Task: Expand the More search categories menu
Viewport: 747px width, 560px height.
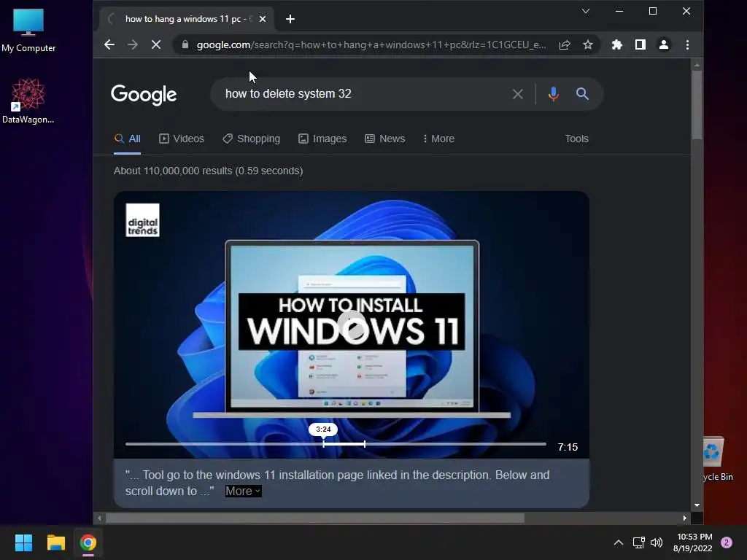Action: pyautogui.click(x=438, y=139)
